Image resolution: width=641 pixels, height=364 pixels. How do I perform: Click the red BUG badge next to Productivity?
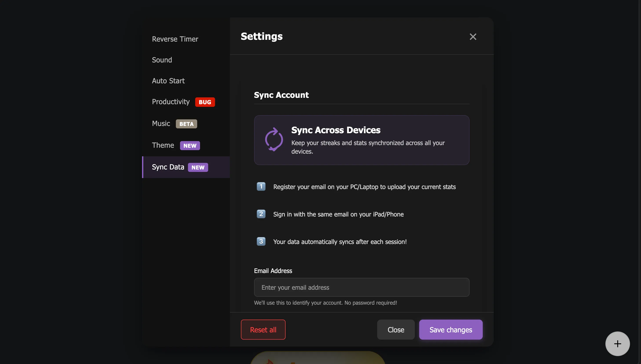click(x=205, y=102)
